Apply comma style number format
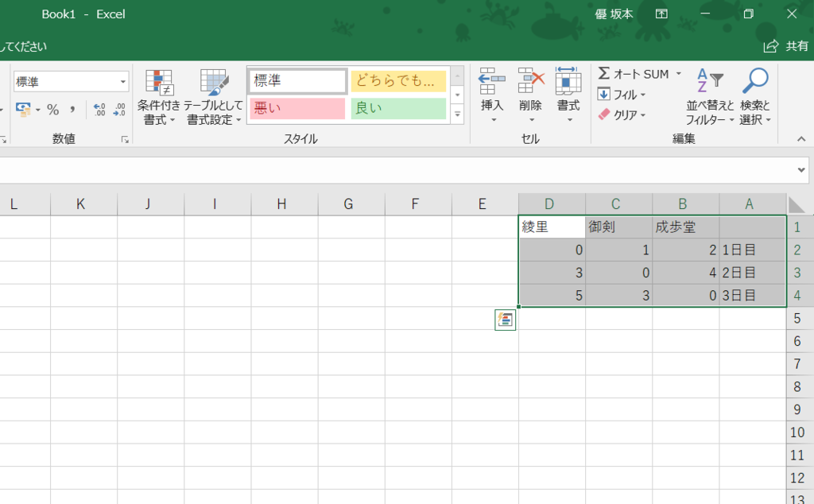Screen dimensions: 814x504 pos(72,110)
